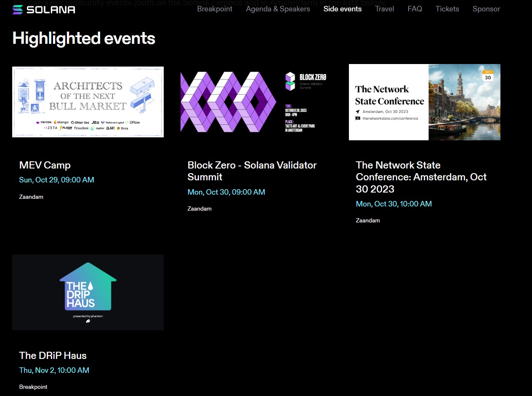Select the Side events nav item
Viewport: 532px width, 396px height.
[x=342, y=9]
